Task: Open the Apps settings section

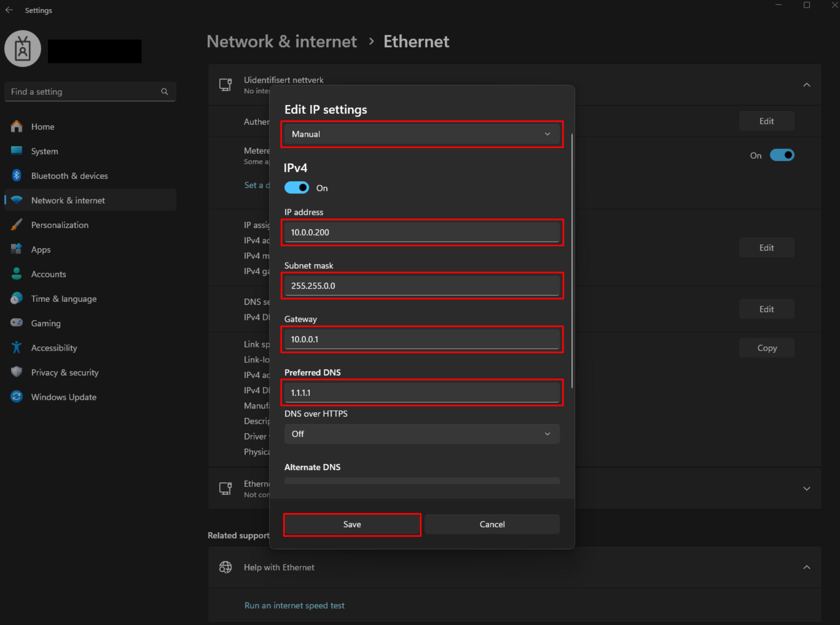Action: pos(40,249)
